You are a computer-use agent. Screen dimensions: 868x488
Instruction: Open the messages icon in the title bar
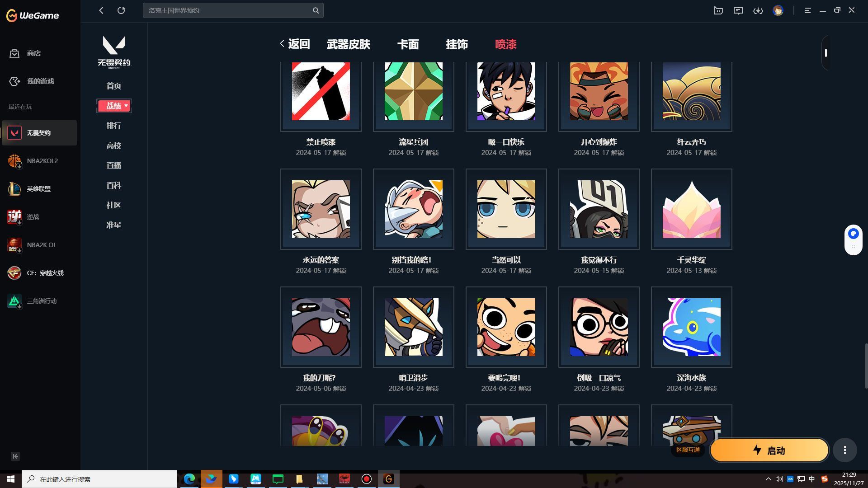click(x=738, y=10)
